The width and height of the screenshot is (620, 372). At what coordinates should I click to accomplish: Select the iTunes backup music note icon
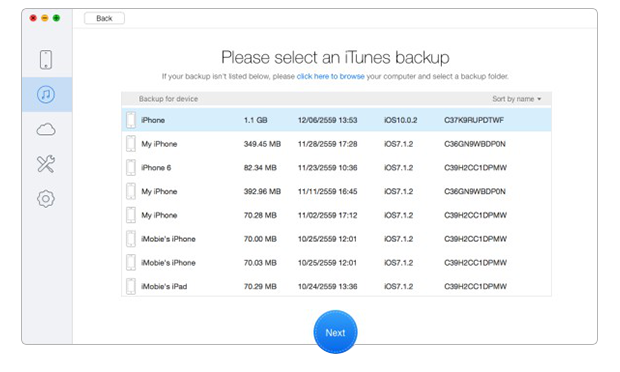click(x=46, y=94)
